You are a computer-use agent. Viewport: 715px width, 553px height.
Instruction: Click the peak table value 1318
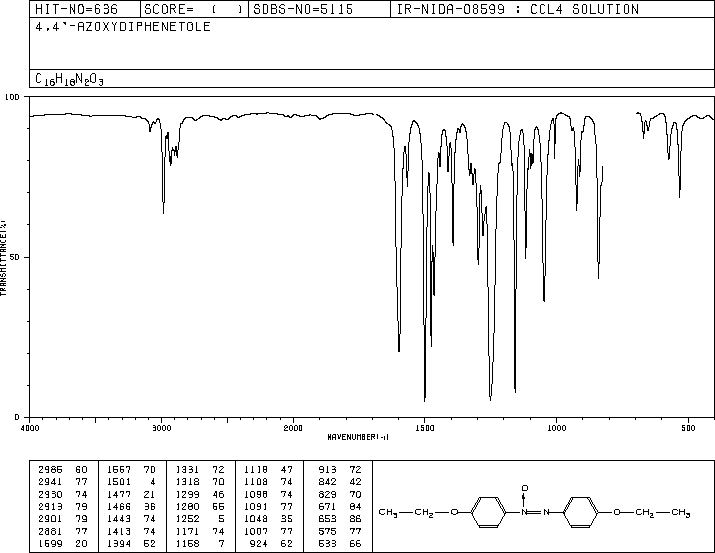(187, 482)
